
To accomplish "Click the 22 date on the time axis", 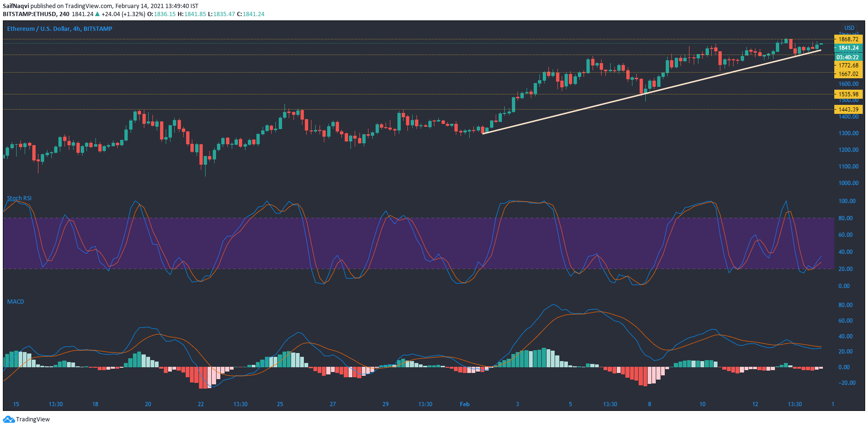I will tap(201, 404).
